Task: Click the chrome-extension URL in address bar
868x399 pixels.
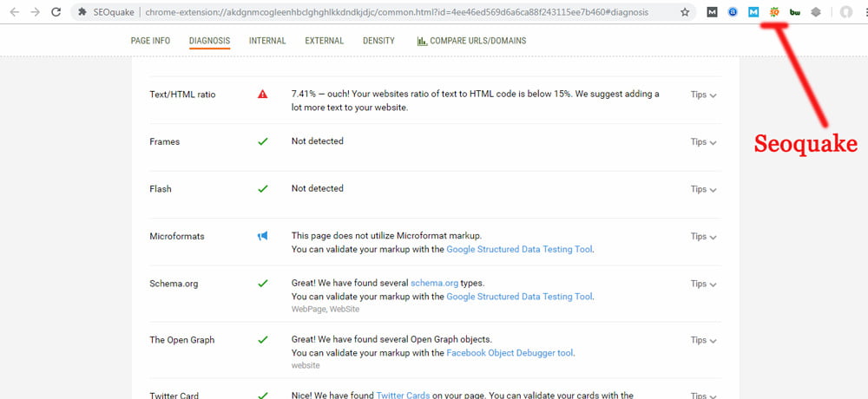Action: (x=397, y=12)
